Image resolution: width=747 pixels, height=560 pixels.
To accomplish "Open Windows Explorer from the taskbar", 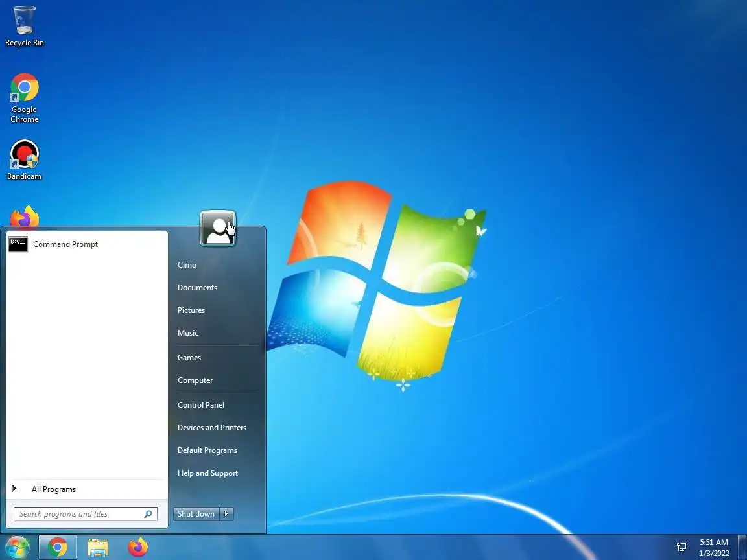I will coord(98,548).
